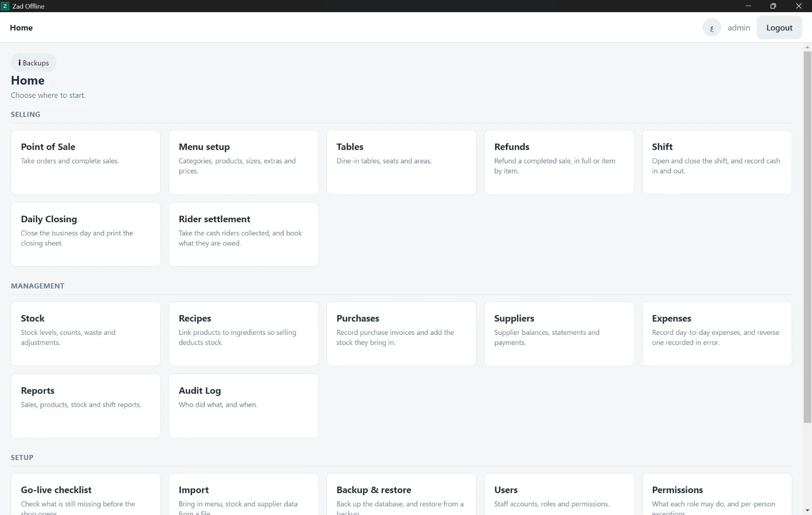Click the 'Choose where to start.' subtitle
This screenshot has width=812, height=515.
click(x=48, y=95)
